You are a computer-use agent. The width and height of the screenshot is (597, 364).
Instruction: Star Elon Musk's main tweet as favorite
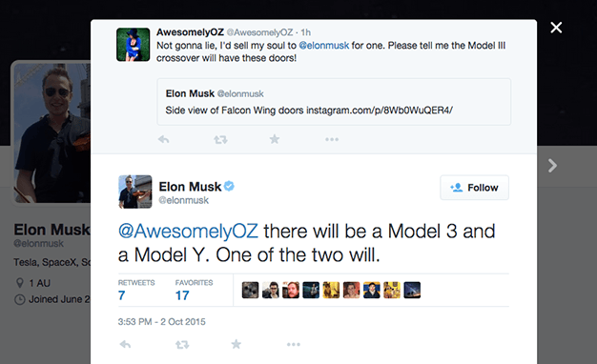point(237,344)
